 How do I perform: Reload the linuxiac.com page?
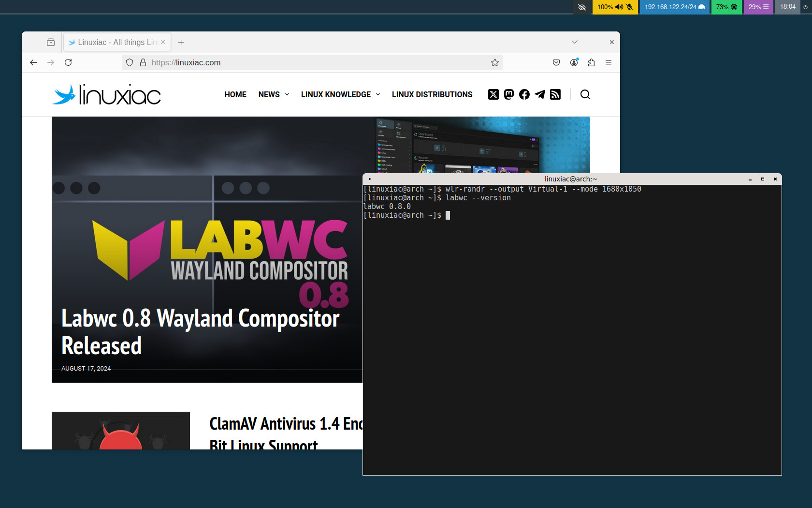pos(68,62)
